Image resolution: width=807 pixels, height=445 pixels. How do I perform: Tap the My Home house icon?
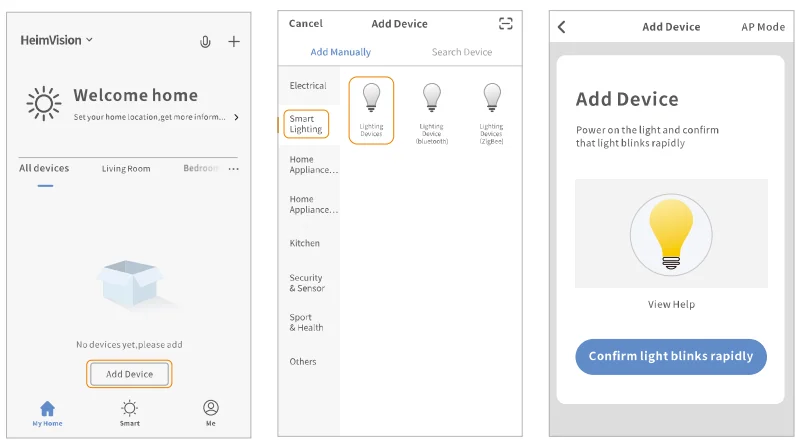[47, 408]
